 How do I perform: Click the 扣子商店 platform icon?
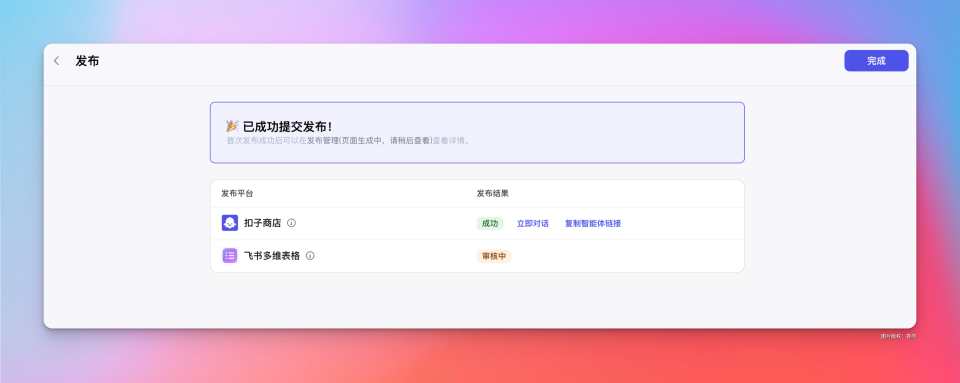point(230,223)
